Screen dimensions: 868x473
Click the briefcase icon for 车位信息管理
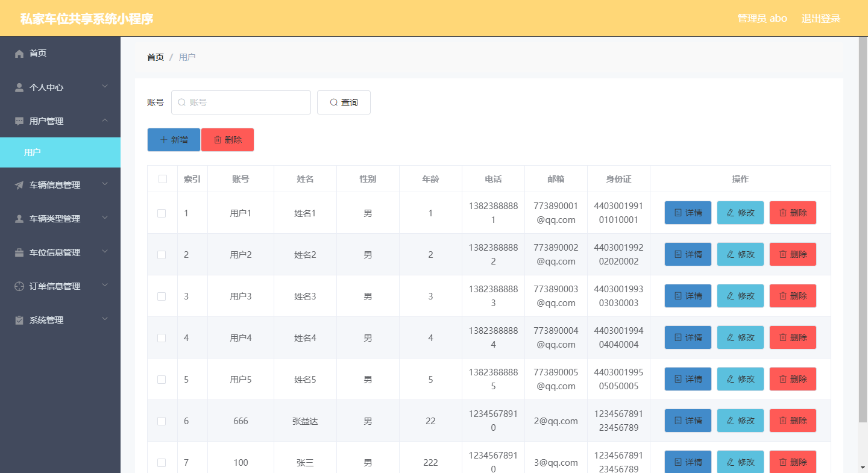pos(19,253)
